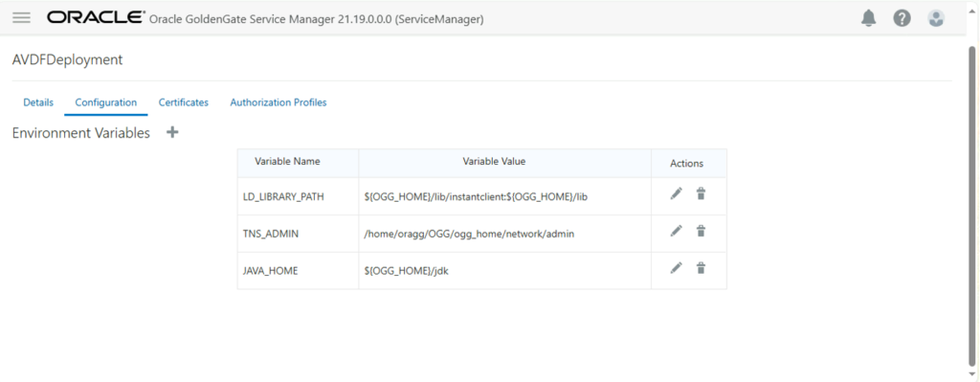Click the Variable Value column header

pos(495,161)
